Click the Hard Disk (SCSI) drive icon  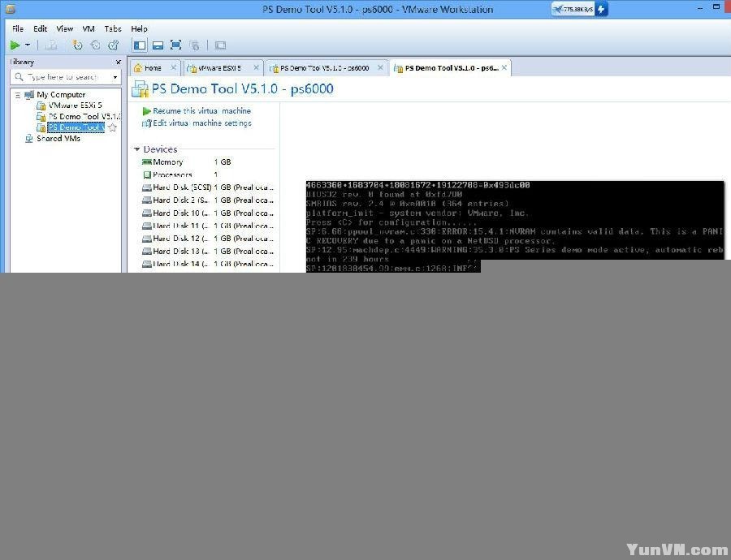(147, 187)
